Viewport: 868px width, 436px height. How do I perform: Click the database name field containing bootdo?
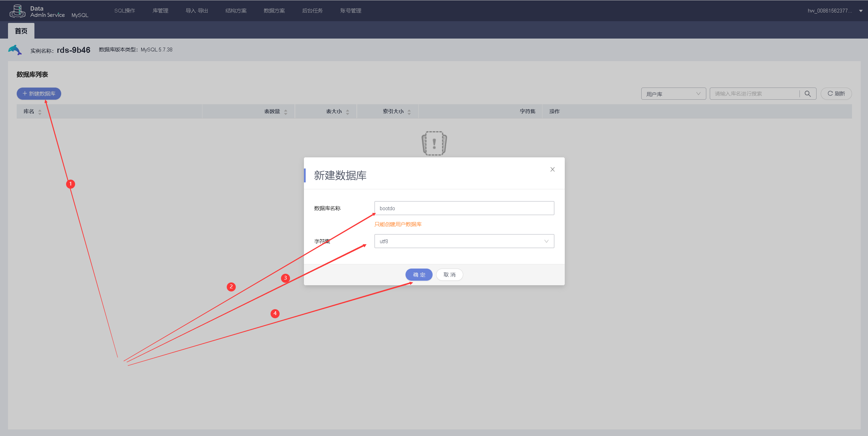464,208
